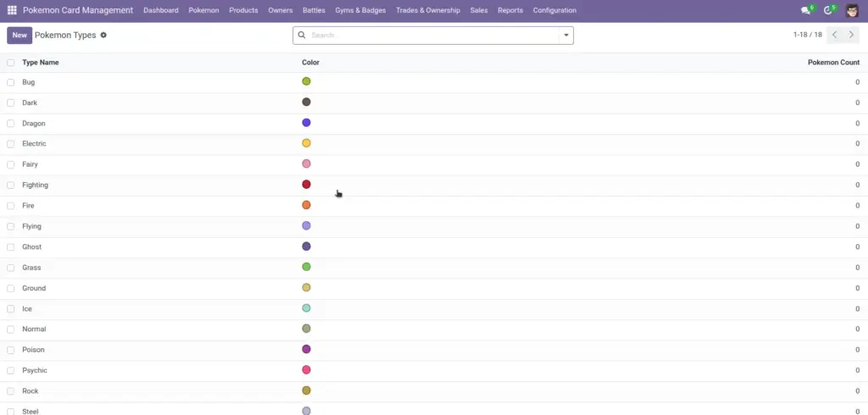Open the Reports menu

(x=509, y=10)
